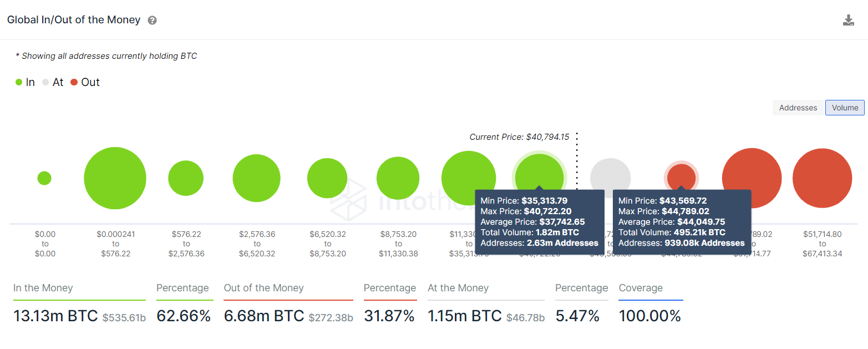The image size is (868, 349).
Task: Click the Out of the Money heading
Action: point(263,288)
